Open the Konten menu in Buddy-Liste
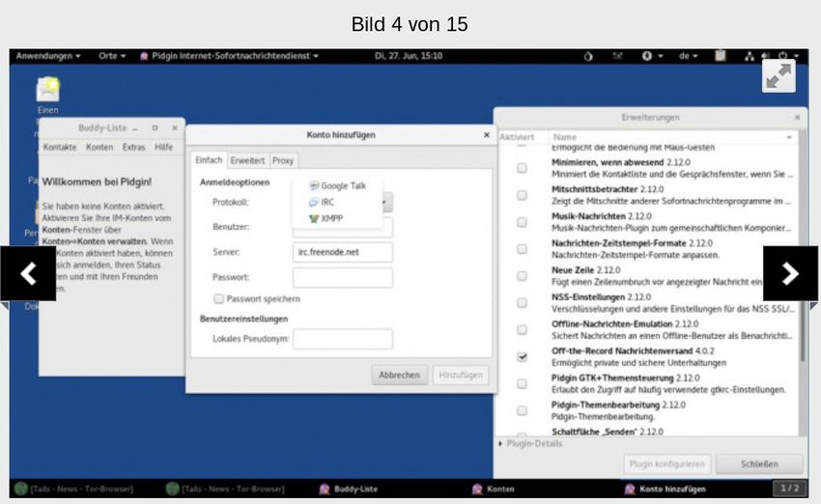This screenshot has height=504, width=821. coord(99,147)
